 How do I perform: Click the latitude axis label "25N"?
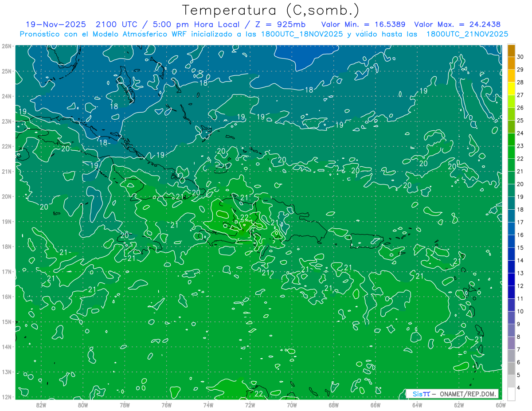(6, 71)
